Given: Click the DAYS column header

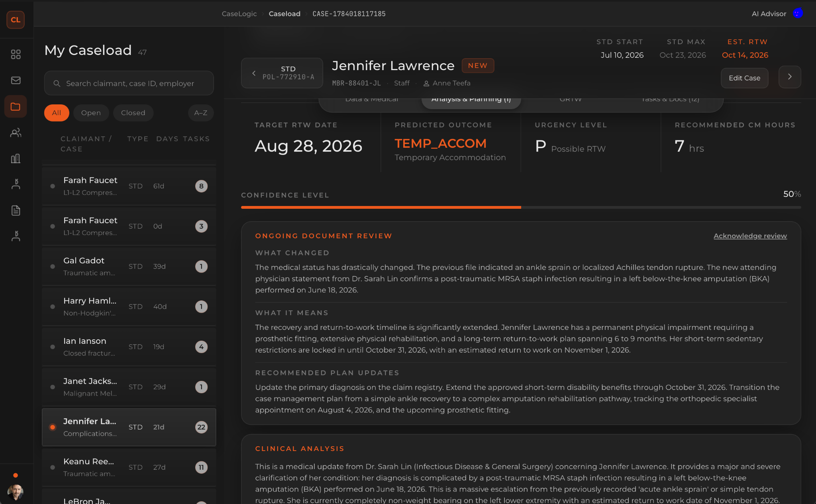Looking at the screenshot, I should click(x=167, y=139).
